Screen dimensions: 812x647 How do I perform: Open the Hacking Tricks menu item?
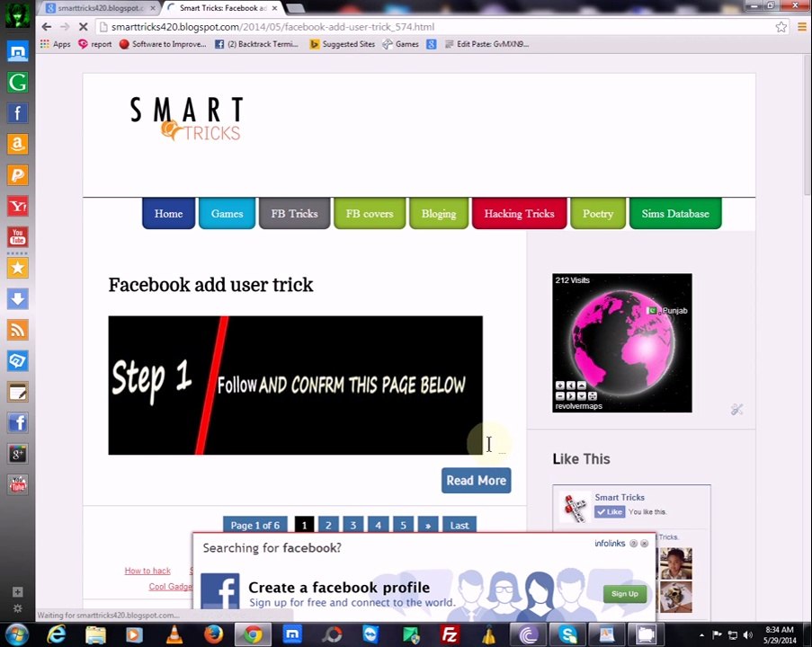tap(519, 213)
